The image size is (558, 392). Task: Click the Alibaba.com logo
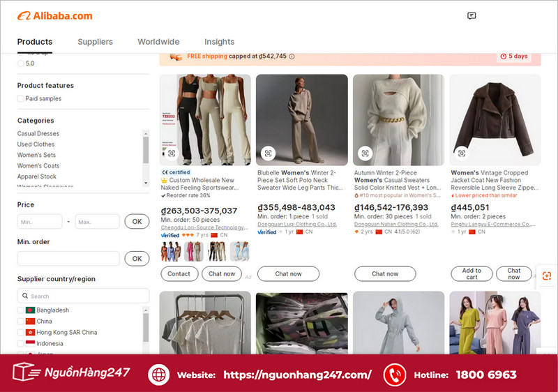(55, 16)
